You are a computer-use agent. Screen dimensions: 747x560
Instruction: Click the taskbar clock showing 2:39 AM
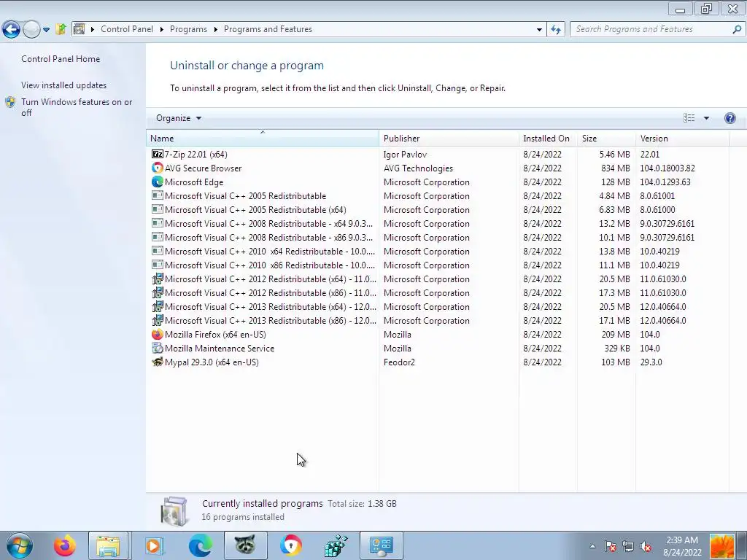(x=682, y=546)
